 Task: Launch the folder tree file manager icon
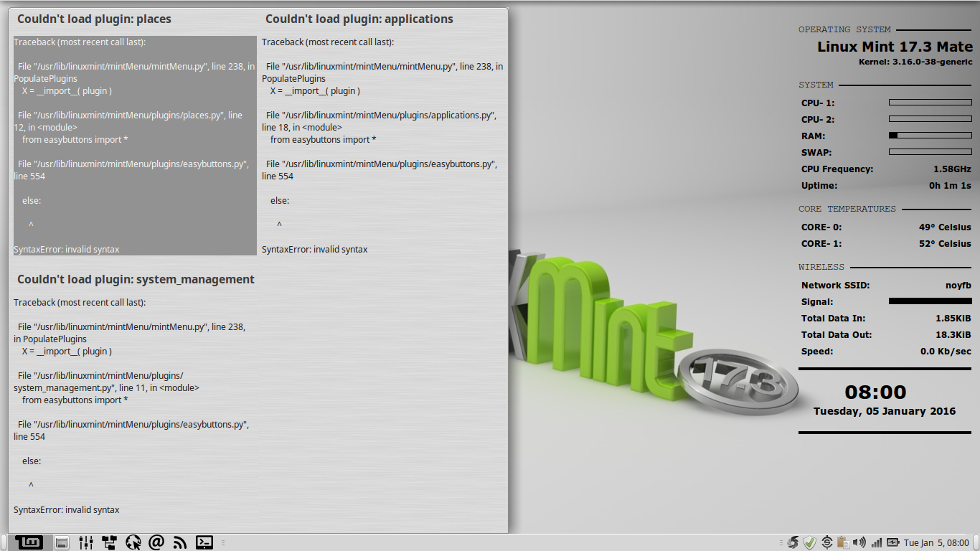(110, 542)
